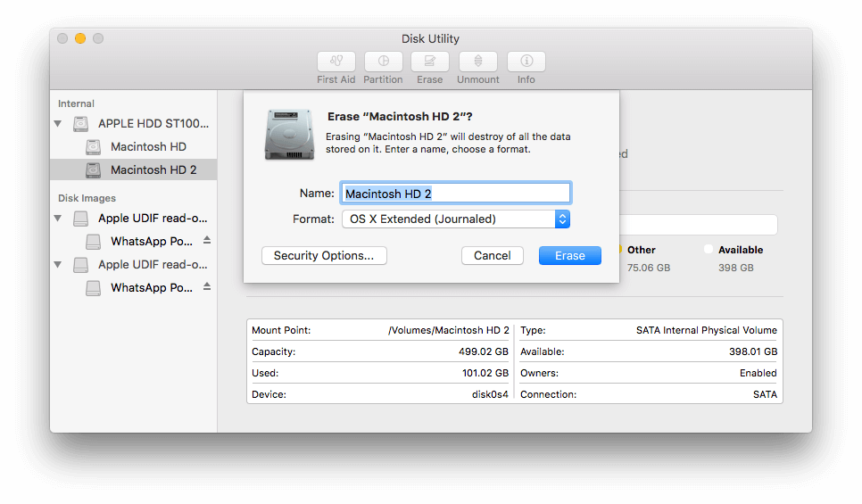This screenshot has height=504, width=862.
Task: Eject the second WhatsApp disk image
Action: point(207,287)
